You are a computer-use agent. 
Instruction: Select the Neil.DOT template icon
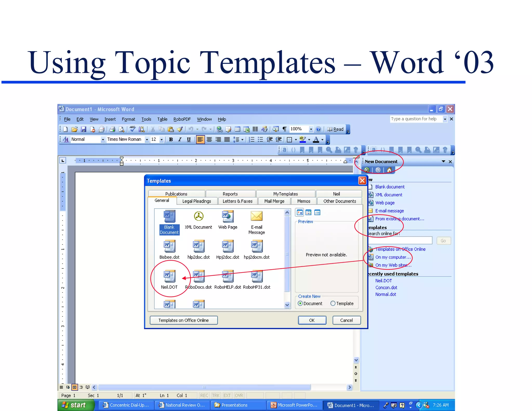169,276
